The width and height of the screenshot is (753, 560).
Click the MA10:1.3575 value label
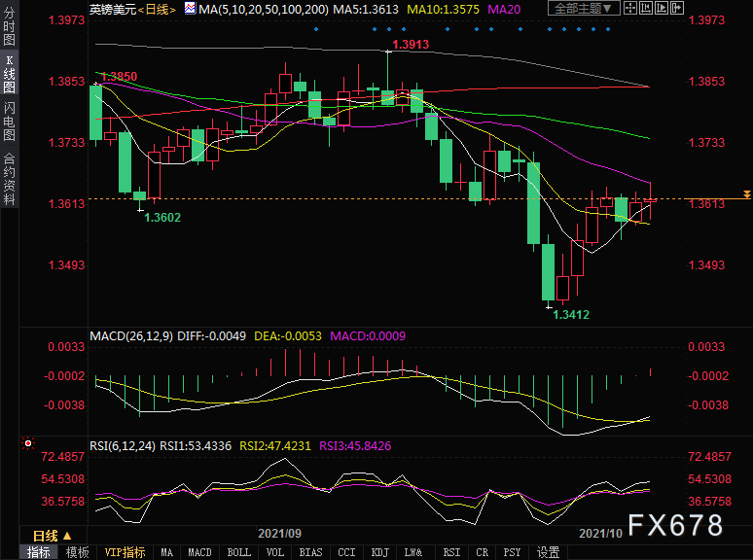(443, 9)
